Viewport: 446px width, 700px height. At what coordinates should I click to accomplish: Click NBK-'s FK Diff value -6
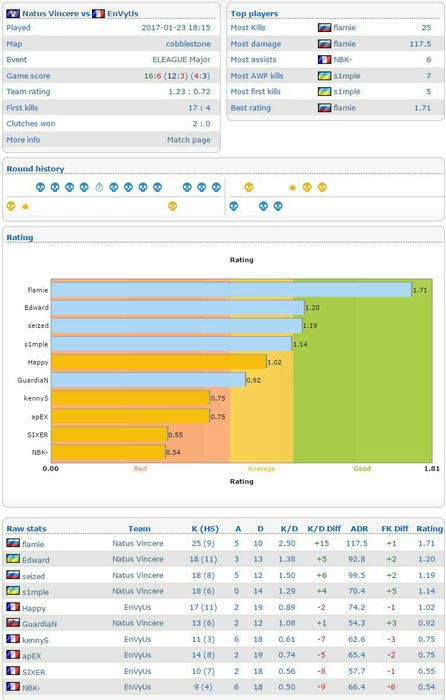(392, 687)
